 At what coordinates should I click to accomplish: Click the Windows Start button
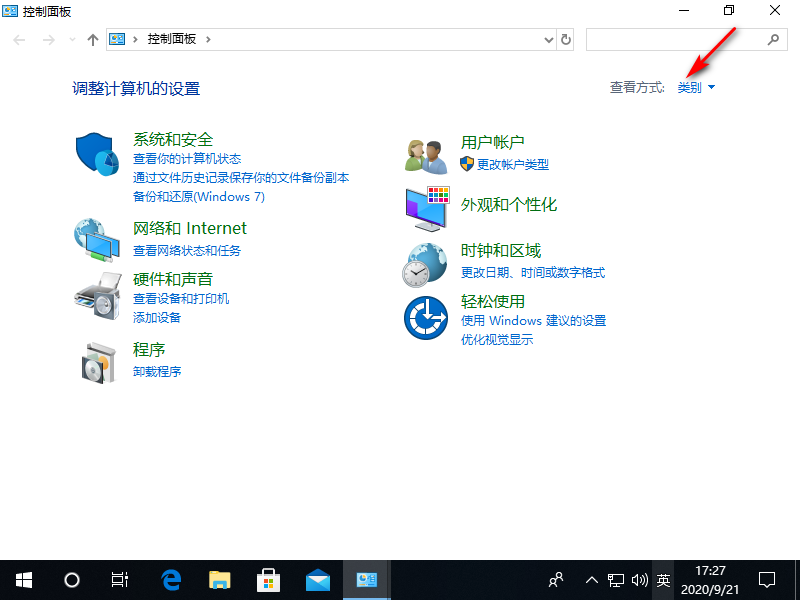[23, 580]
